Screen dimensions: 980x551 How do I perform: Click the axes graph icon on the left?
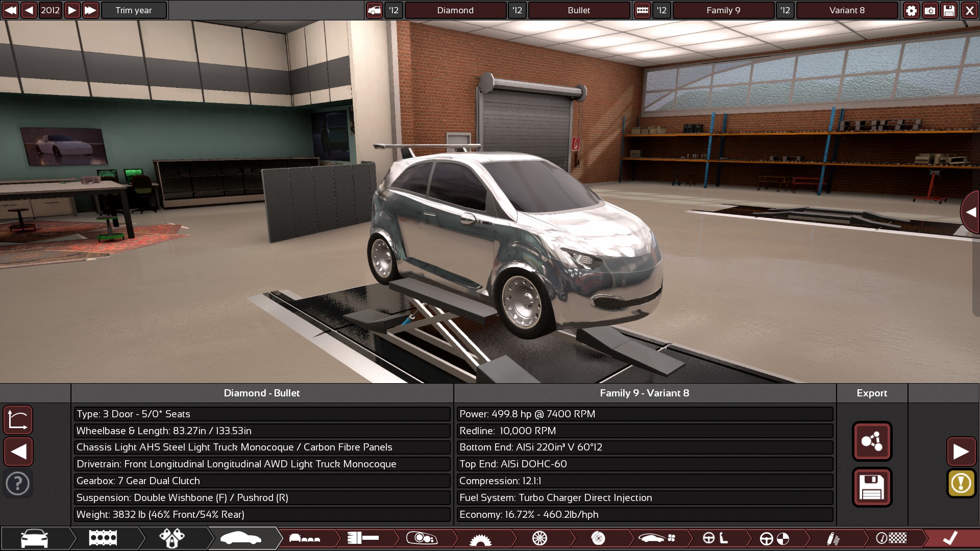(18, 419)
